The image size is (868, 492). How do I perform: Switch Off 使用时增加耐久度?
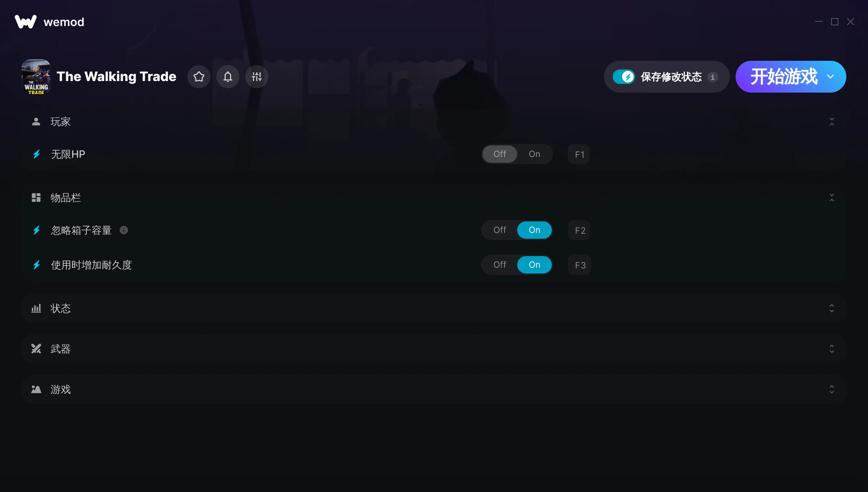point(499,265)
